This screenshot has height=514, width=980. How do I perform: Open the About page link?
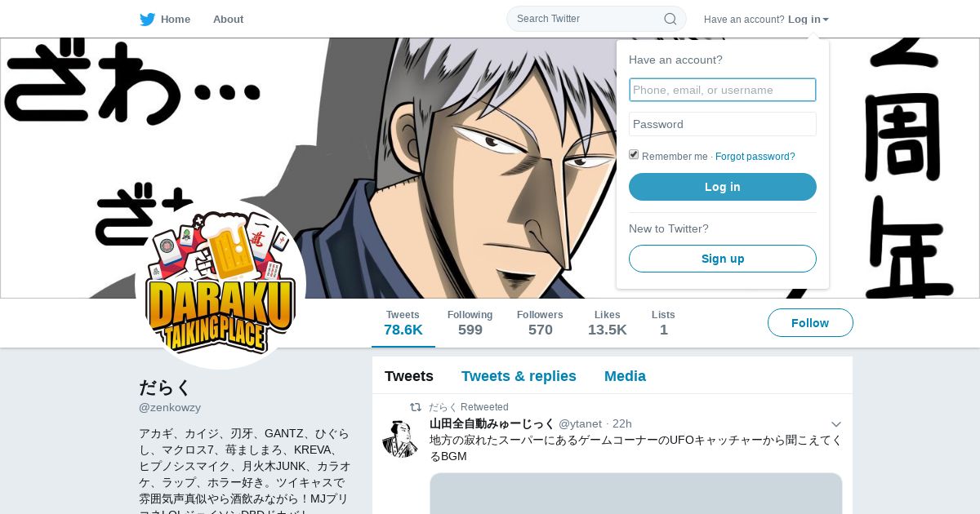point(228,20)
